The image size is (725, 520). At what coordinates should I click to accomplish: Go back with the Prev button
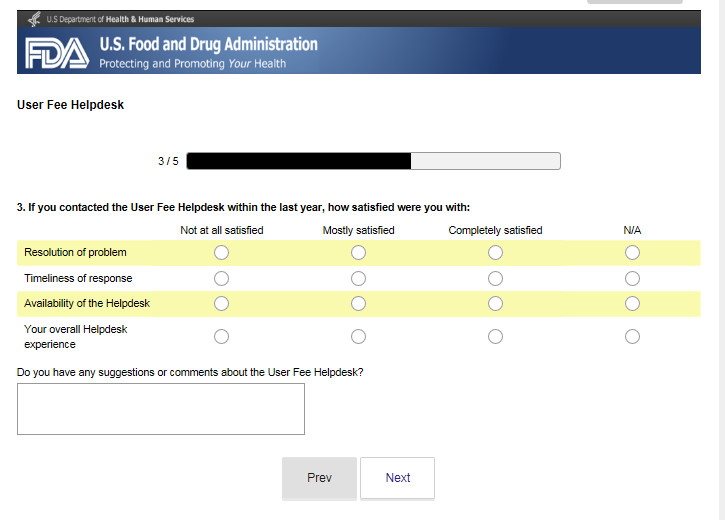point(319,478)
